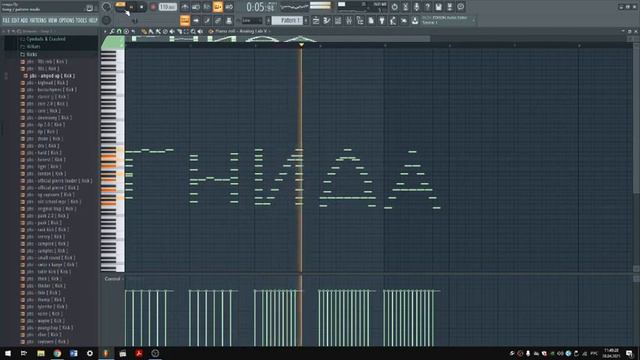Click the Analog Lab V channel icon
Image resolution: width=640 pixels, height=360 pixels.
click(x=211, y=31)
